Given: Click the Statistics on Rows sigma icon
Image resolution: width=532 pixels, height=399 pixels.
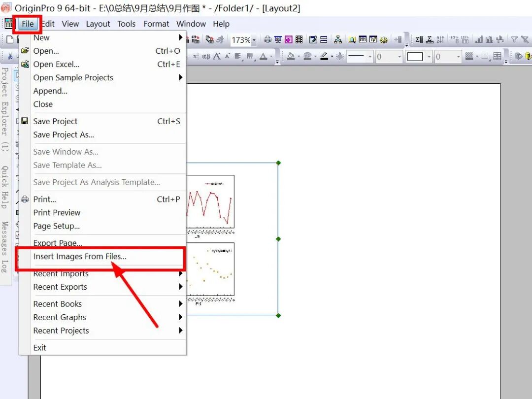Looking at the screenshot, I should coord(430,40).
